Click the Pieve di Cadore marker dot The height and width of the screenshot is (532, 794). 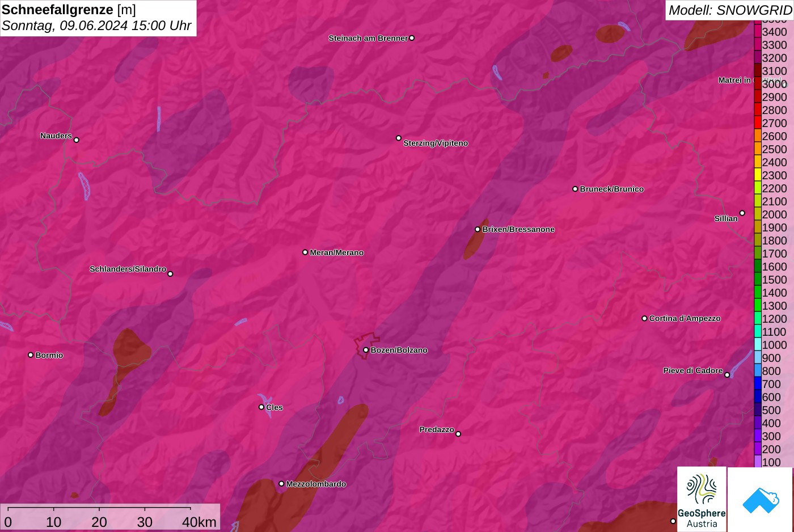(x=727, y=375)
